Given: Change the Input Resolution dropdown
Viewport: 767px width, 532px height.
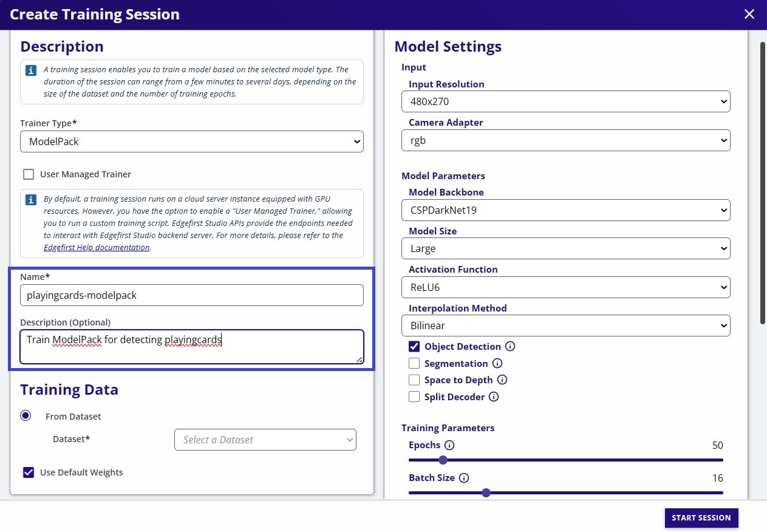Looking at the screenshot, I should [x=565, y=101].
